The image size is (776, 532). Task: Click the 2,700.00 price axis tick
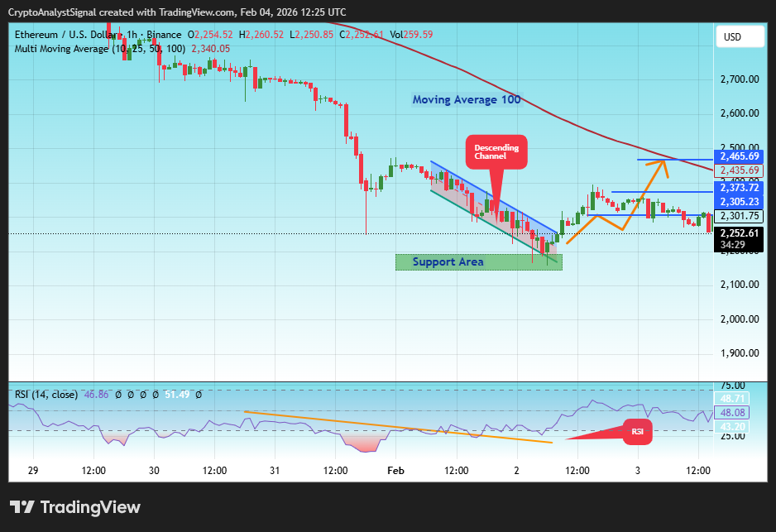(740, 79)
